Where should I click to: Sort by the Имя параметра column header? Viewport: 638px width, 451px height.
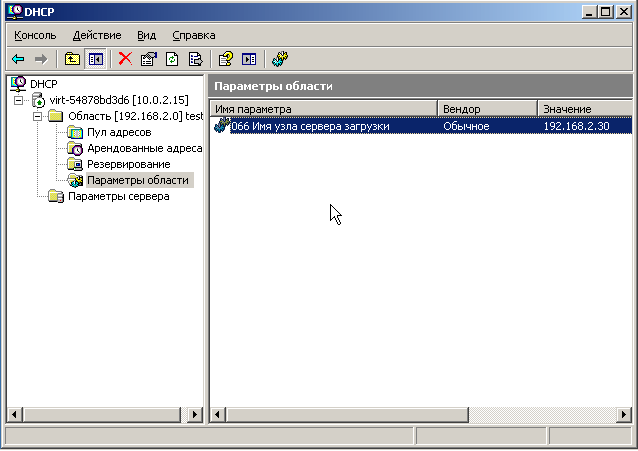[322, 108]
